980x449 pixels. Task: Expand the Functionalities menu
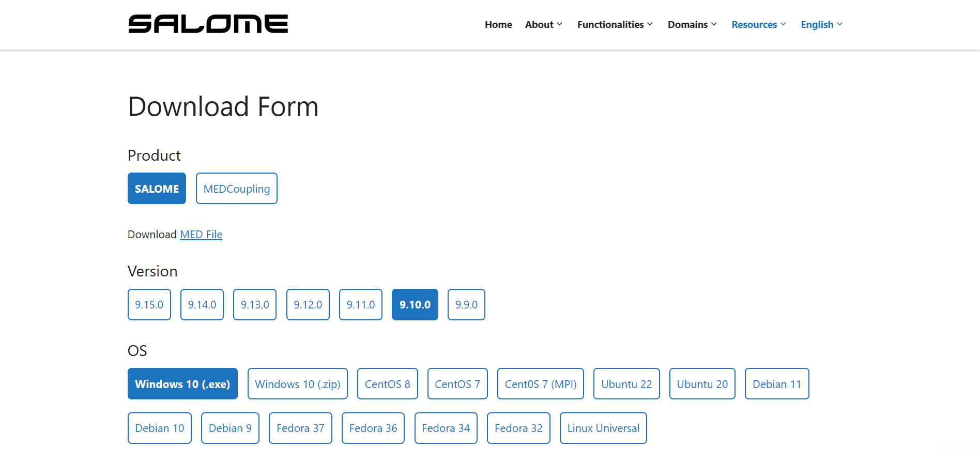pos(615,24)
